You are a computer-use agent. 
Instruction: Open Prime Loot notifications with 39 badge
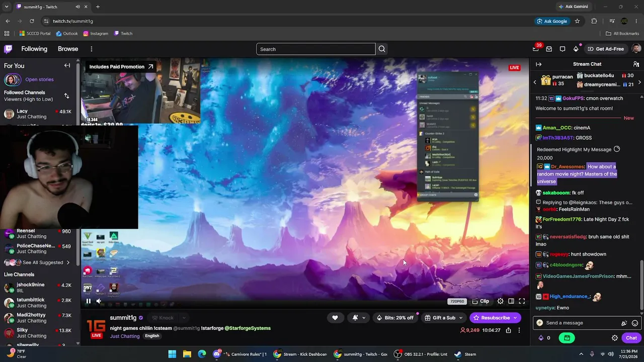536,49
